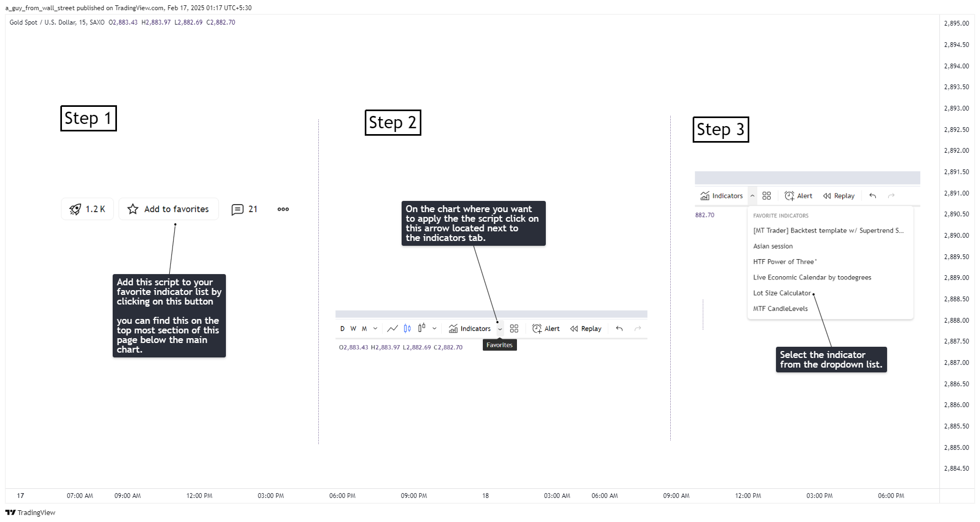
Task: Click the 06:00 PM label after 17
Action: 342,496
